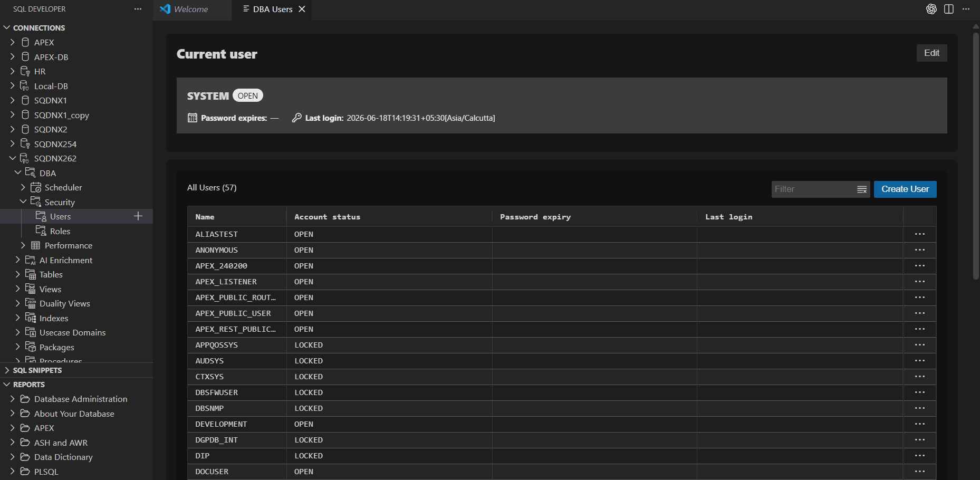Open actions menu for DIP row
The height and width of the screenshot is (480, 980).
point(920,456)
